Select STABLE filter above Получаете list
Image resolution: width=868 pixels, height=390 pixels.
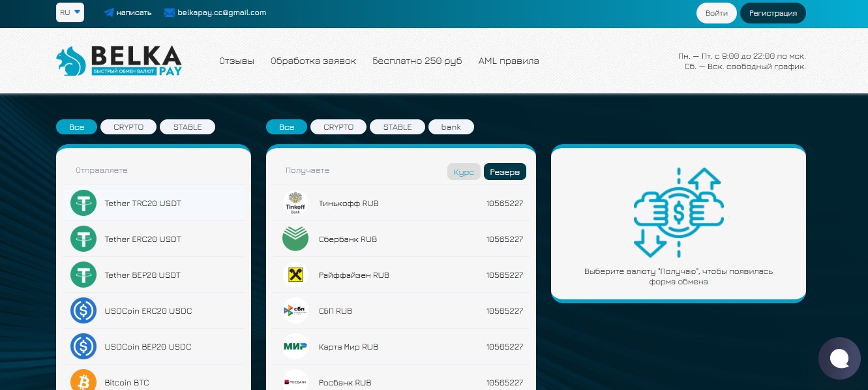398,127
